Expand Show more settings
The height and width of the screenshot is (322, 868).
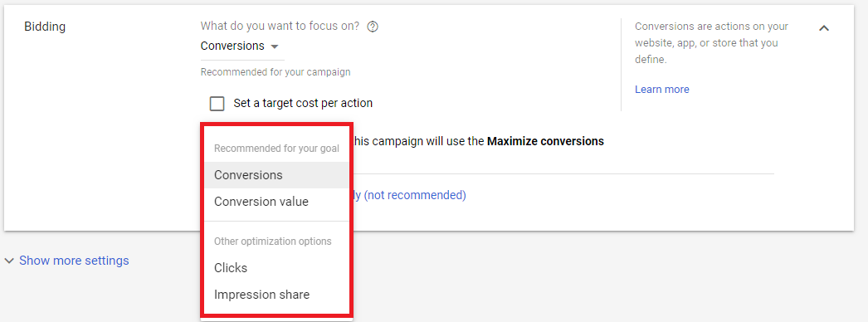(x=74, y=261)
